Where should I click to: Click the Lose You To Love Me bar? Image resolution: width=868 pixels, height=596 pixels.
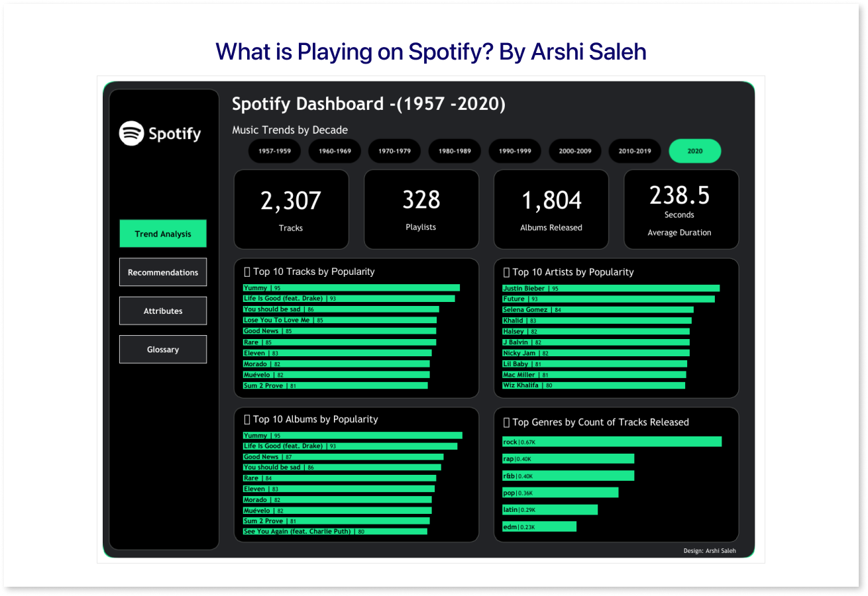coord(340,321)
